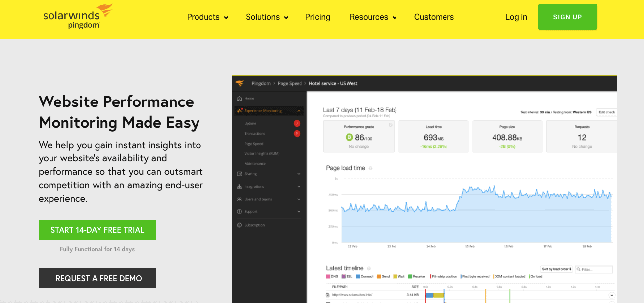
Task: Click the blue Connect legend swatch
Action: 358,276
